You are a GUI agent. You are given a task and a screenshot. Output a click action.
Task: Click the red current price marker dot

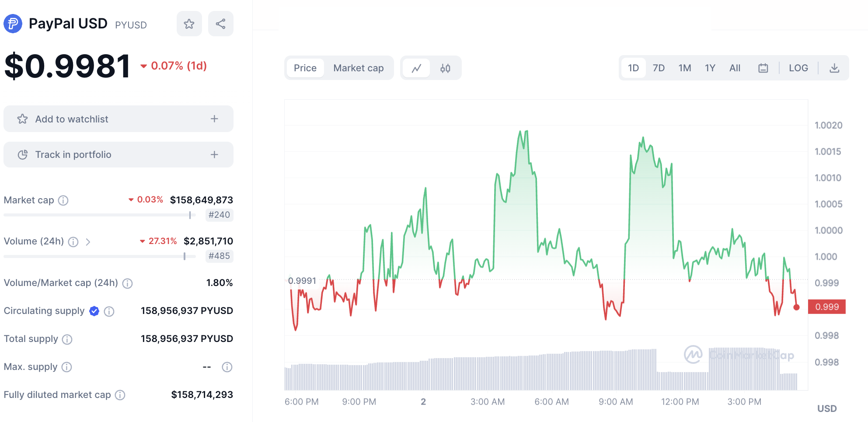796,307
